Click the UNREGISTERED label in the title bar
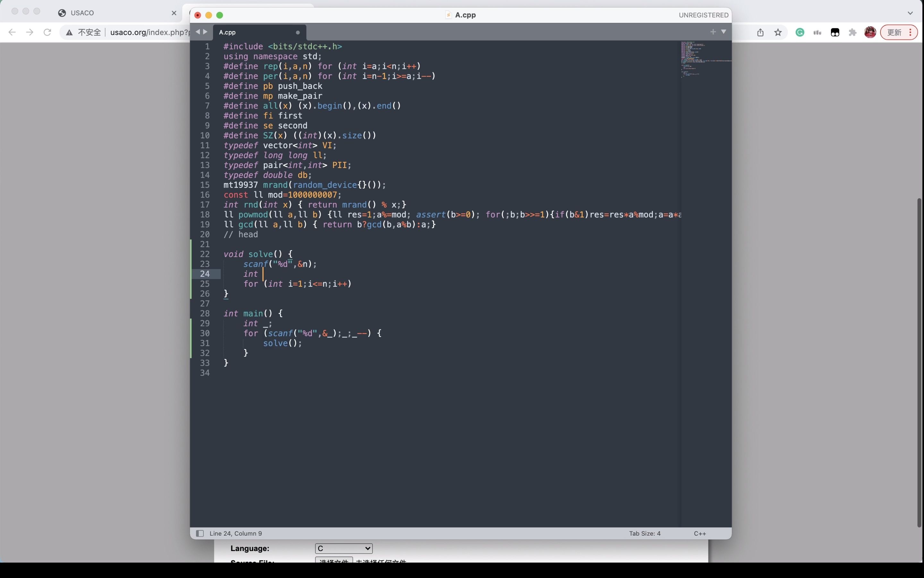 pos(703,15)
